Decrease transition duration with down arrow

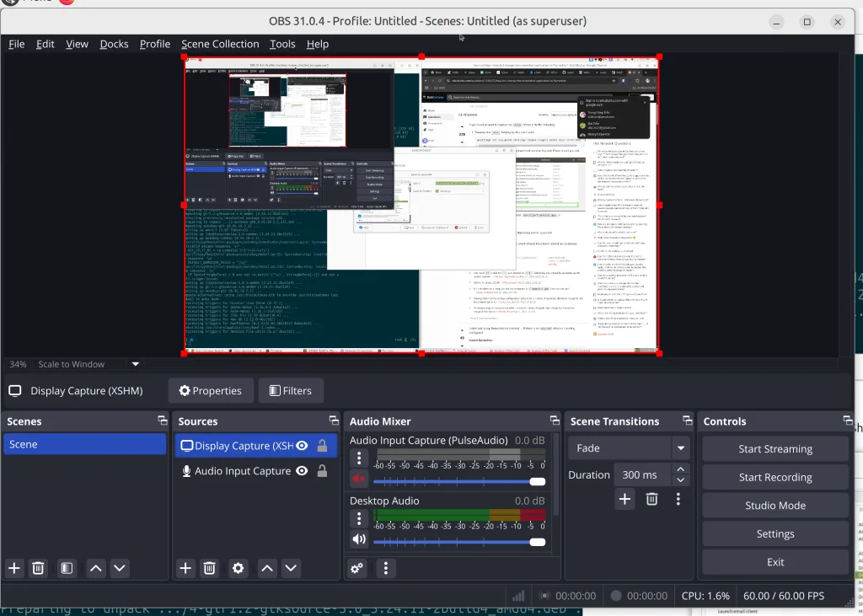click(681, 480)
